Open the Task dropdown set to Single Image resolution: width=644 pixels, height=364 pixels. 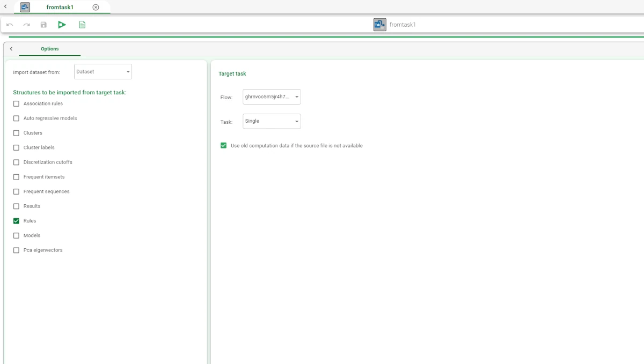point(272,121)
